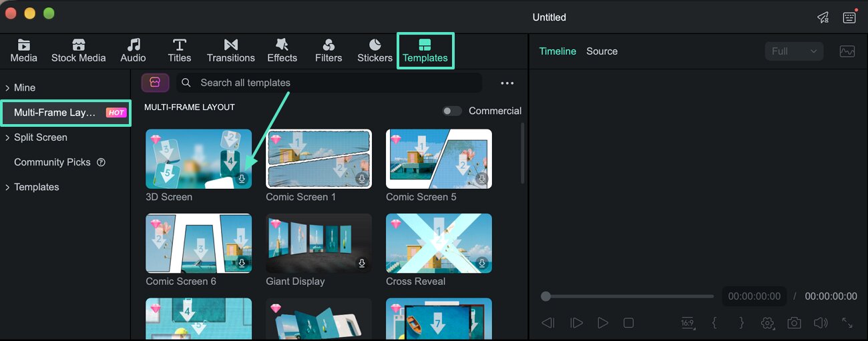868x341 pixels.
Task: Download the 3D Screen template
Action: (242, 179)
